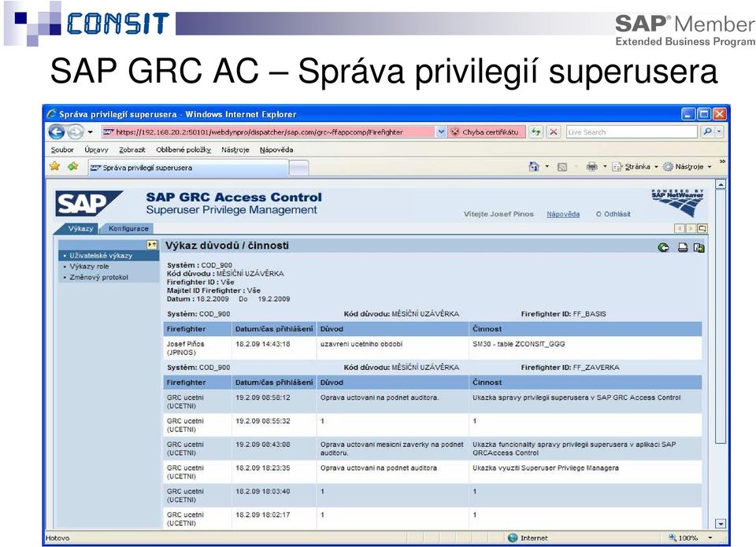Expand the Home icon dropdown arrow
This screenshot has height=547, width=756.
[x=547, y=167]
